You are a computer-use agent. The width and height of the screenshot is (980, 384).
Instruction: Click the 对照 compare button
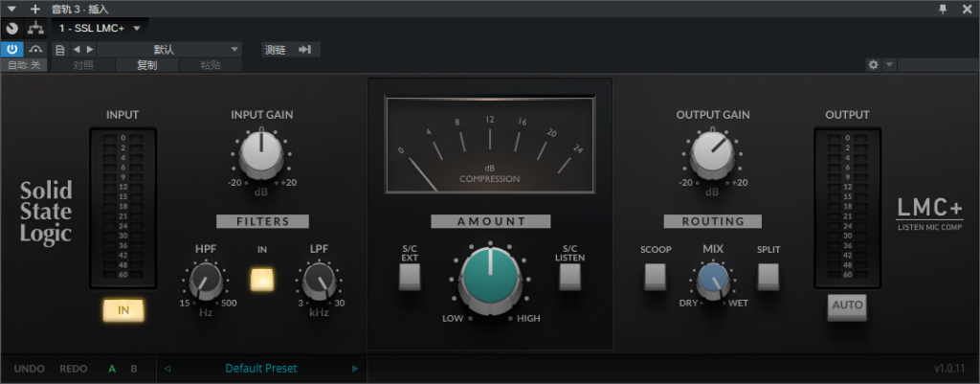tap(83, 65)
